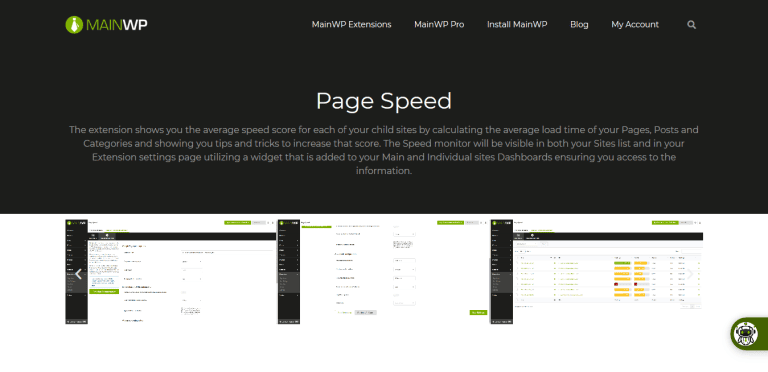Click the description paragraph starting "The extension shows"

coord(384,150)
